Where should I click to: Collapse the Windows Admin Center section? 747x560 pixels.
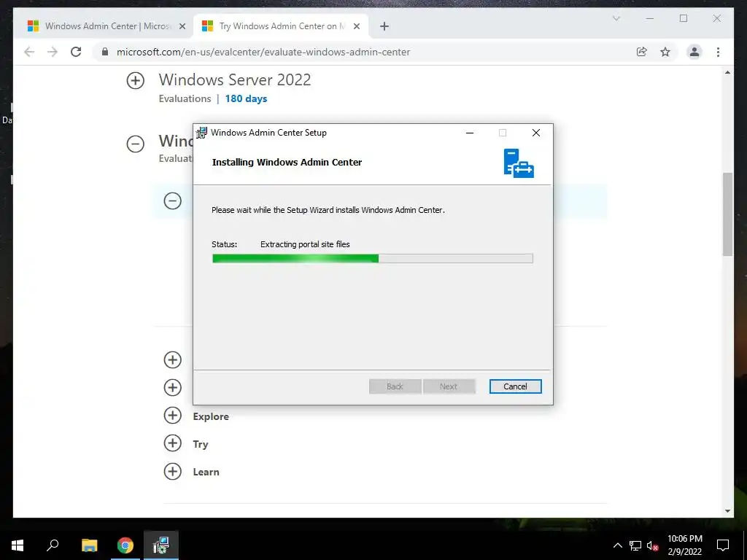pos(135,144)
